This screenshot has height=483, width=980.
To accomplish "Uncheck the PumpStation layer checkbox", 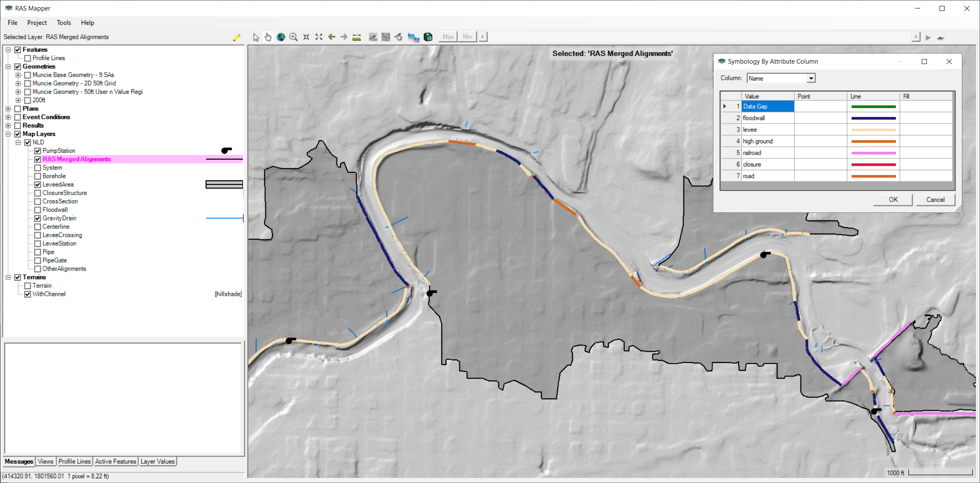I will [38, 151].
